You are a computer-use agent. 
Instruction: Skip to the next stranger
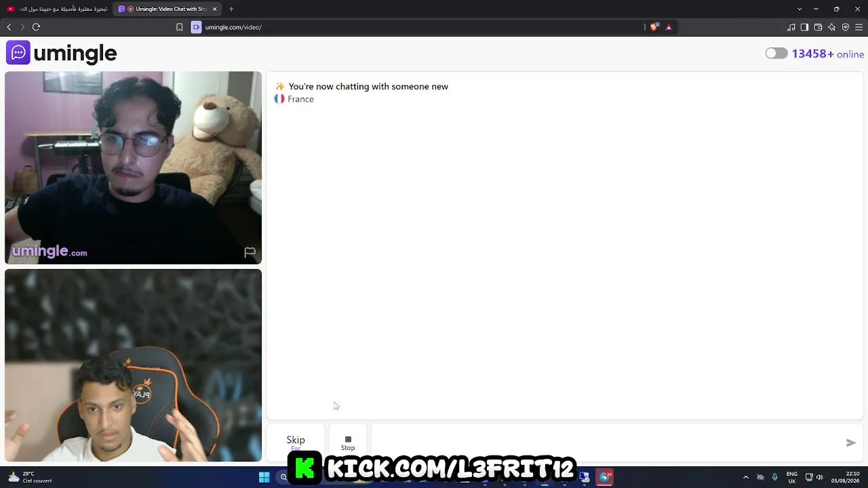(296, 442)
